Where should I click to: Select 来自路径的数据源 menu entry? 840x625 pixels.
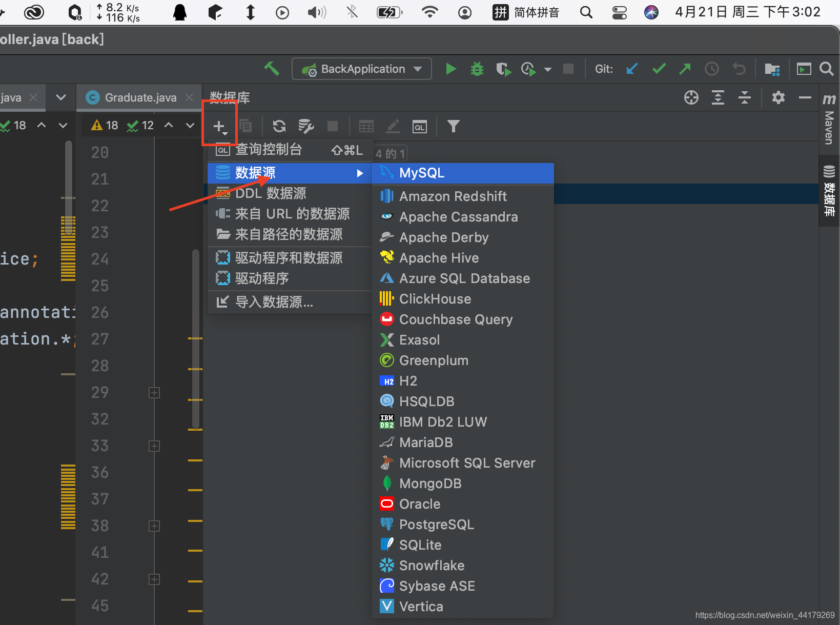point(290,235)
